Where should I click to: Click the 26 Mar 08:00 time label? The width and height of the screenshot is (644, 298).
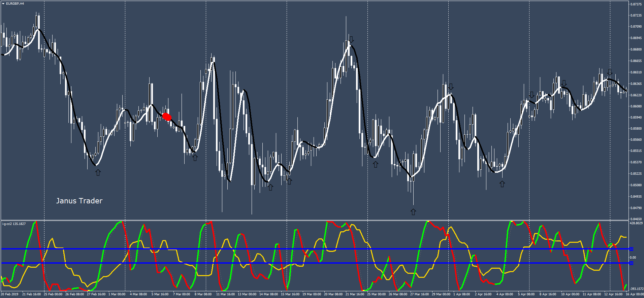click(398, 294)
